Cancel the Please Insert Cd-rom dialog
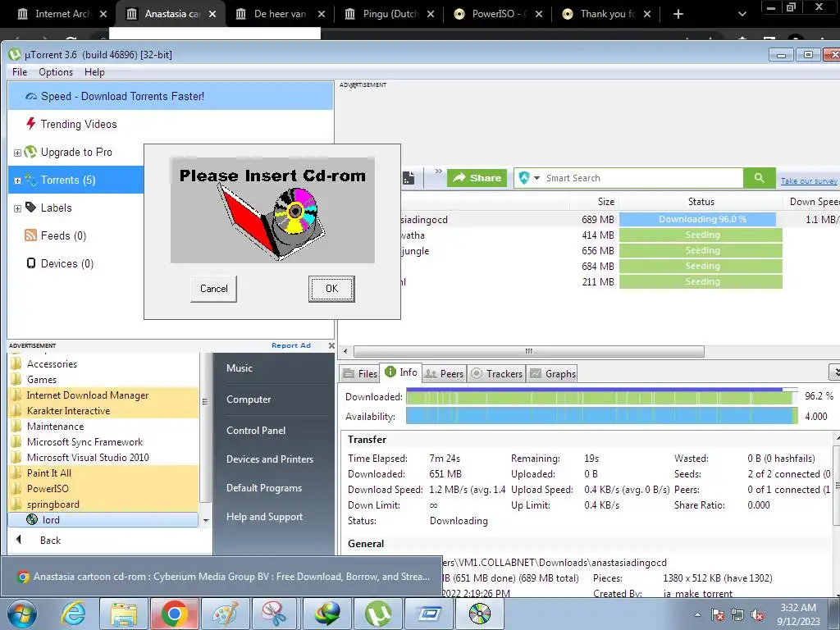The height and width of the screenshot is (630, 840). pos(214,289)
